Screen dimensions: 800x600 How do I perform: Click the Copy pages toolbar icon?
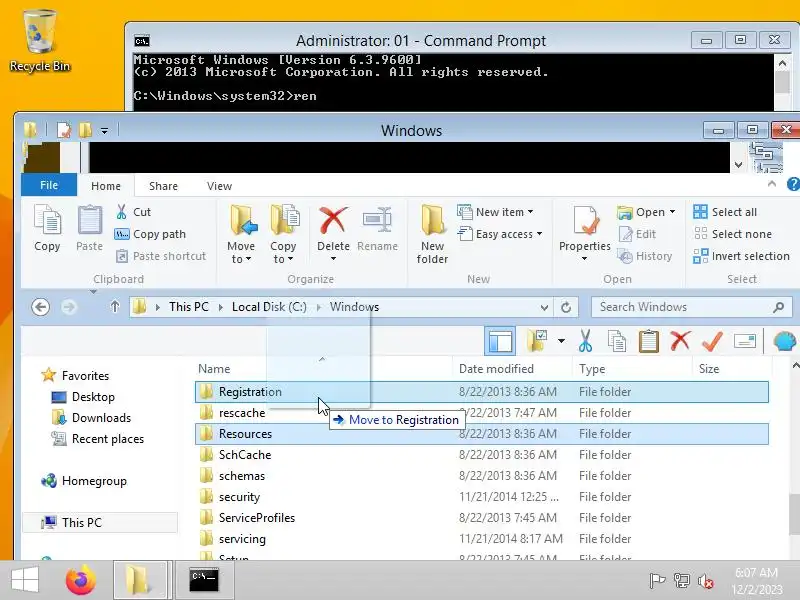click(617, 341)
